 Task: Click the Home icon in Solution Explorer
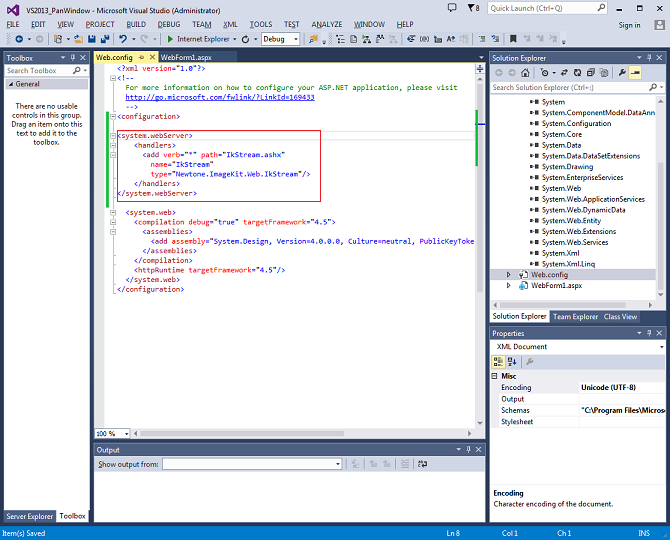coord(525,73)
